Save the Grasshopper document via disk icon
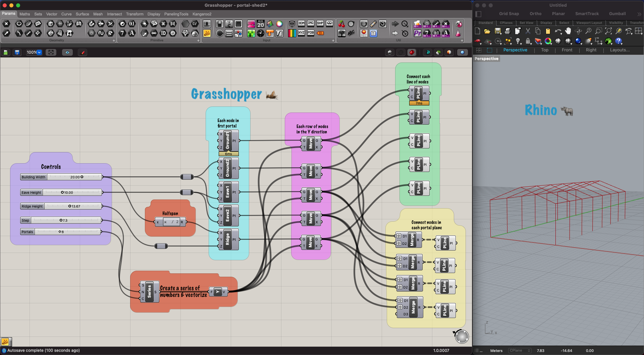 tap(17, 52)
